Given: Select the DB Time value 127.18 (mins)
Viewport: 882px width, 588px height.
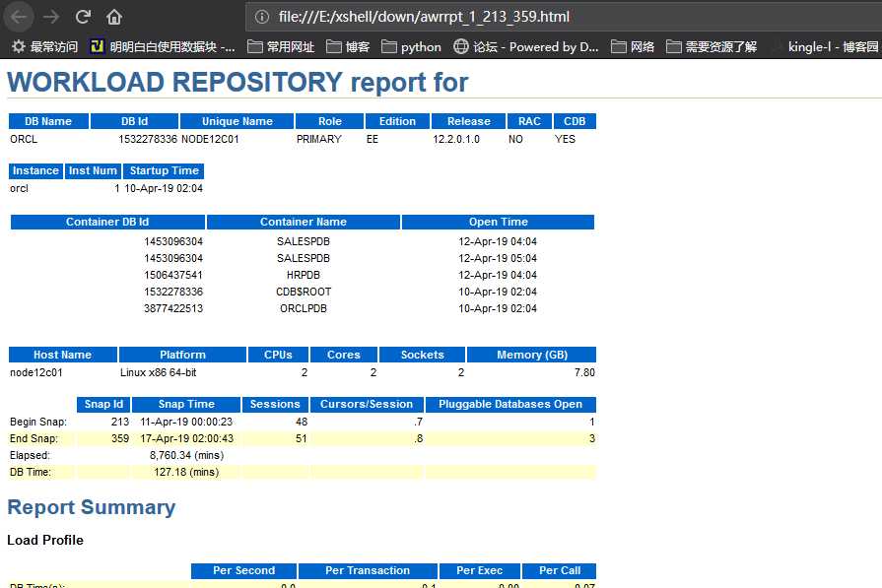Looking at the screenshot, I should [x=186, y=472].
